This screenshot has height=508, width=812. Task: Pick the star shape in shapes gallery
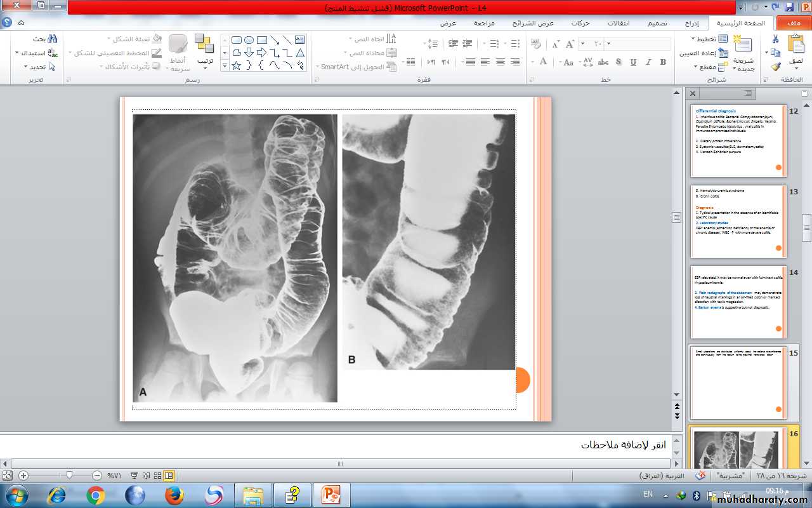236,65
